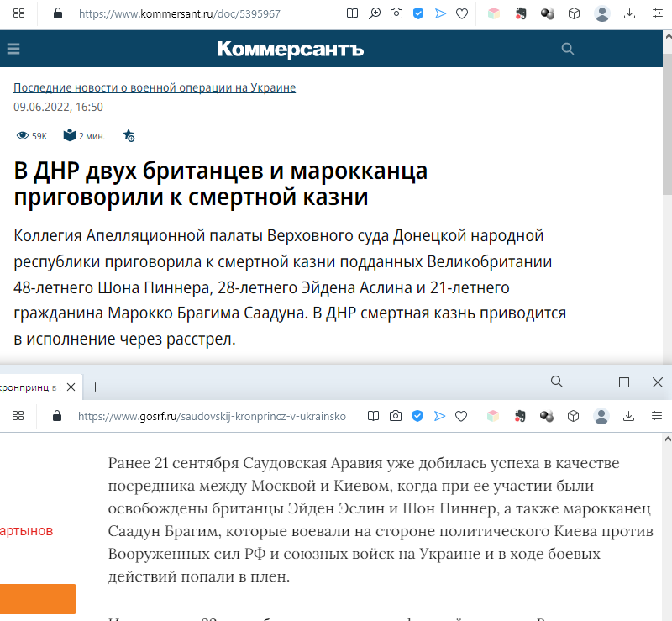The width and height of the screenshot is (672, 621).
Task: Open grey spheres extension in Kommersant window
Action: [x=548, y=14]
